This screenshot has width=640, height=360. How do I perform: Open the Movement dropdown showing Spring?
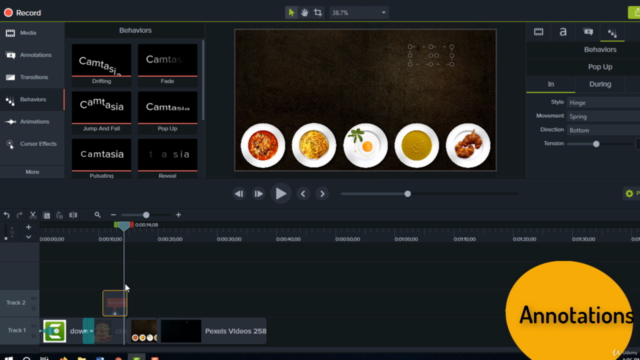pyautogui.click(x=603, y=117)
